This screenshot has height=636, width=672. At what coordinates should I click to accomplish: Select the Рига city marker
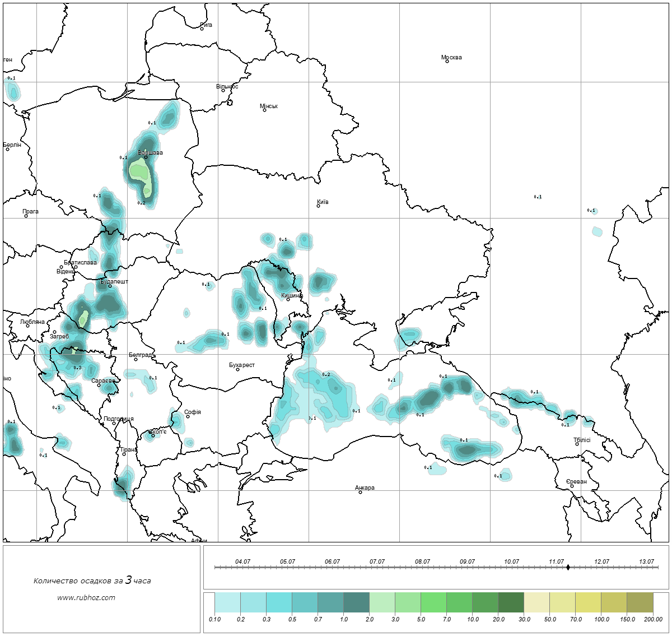point(202,29)
